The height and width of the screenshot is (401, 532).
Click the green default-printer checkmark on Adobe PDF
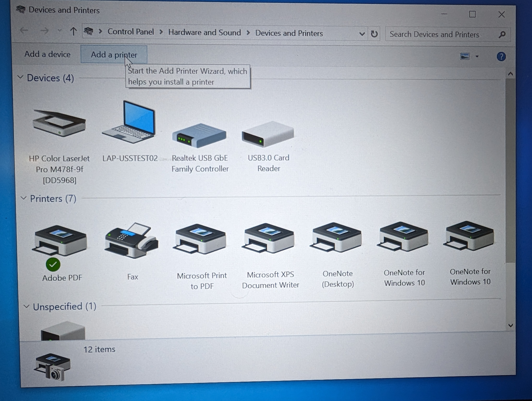(x=53, y=264)
